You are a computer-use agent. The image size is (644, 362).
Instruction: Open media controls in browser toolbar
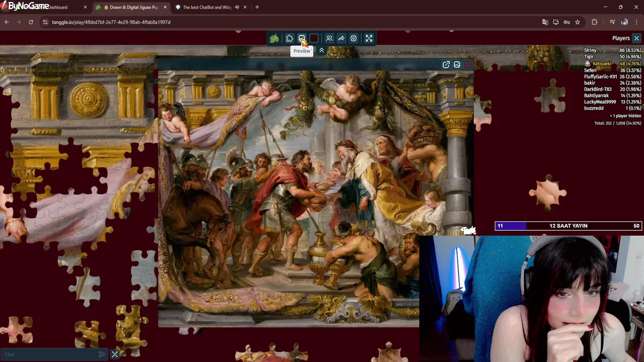point(612,22)
